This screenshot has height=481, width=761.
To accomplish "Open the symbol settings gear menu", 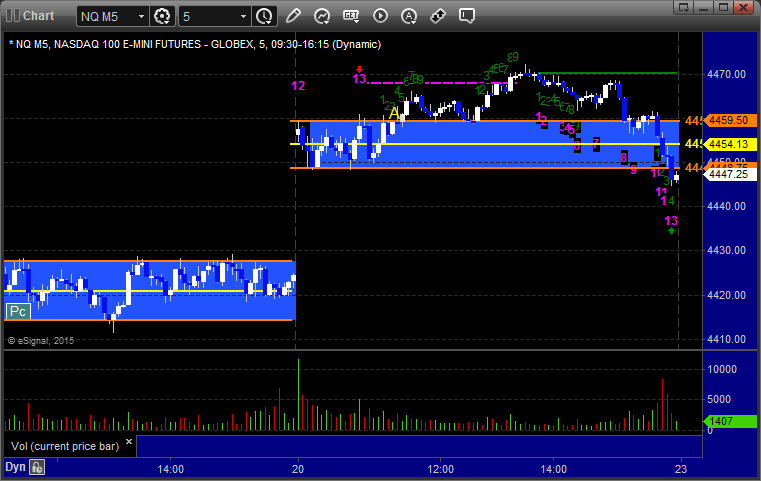I will (162, 17).
